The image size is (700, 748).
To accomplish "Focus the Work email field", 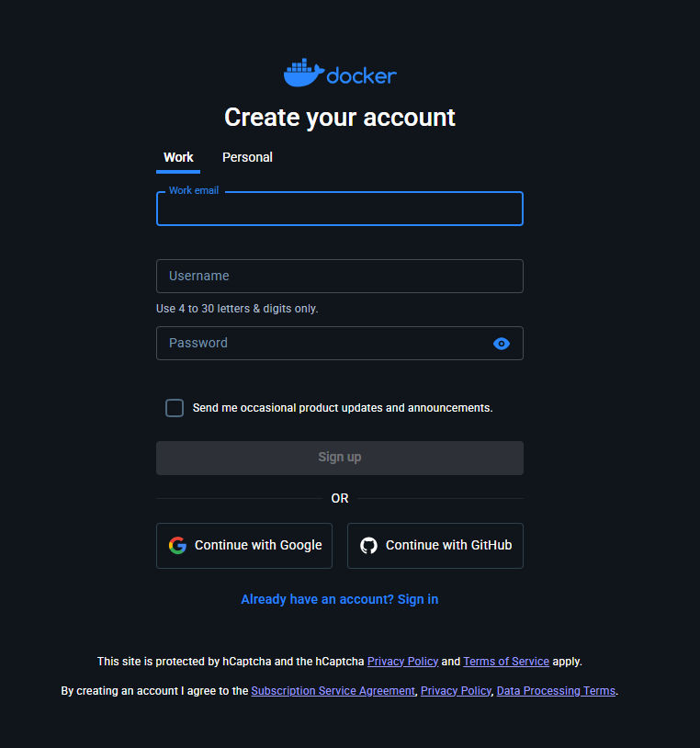I will pyautogui.click(x=340, y=210).
